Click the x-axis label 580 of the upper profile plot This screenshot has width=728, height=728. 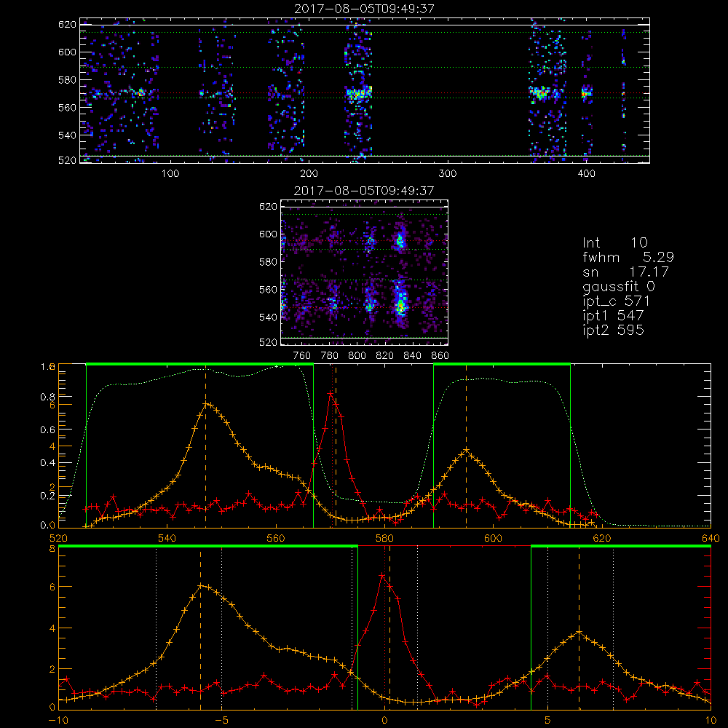tap(384, 538)
